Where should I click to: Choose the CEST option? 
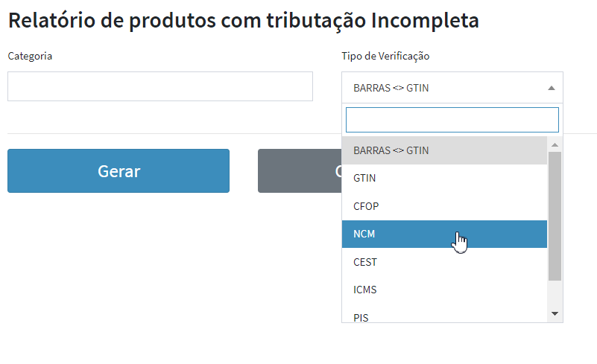(x=444, y=262)
